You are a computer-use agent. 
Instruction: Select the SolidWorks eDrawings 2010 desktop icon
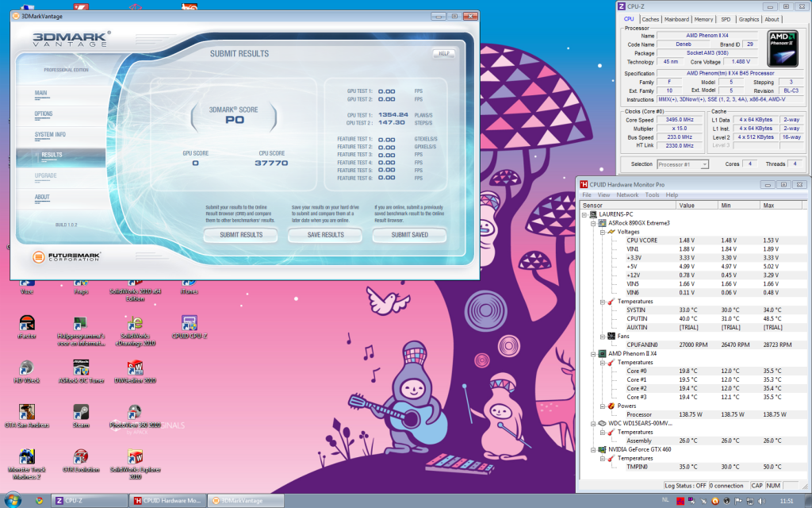pos(135,331)
